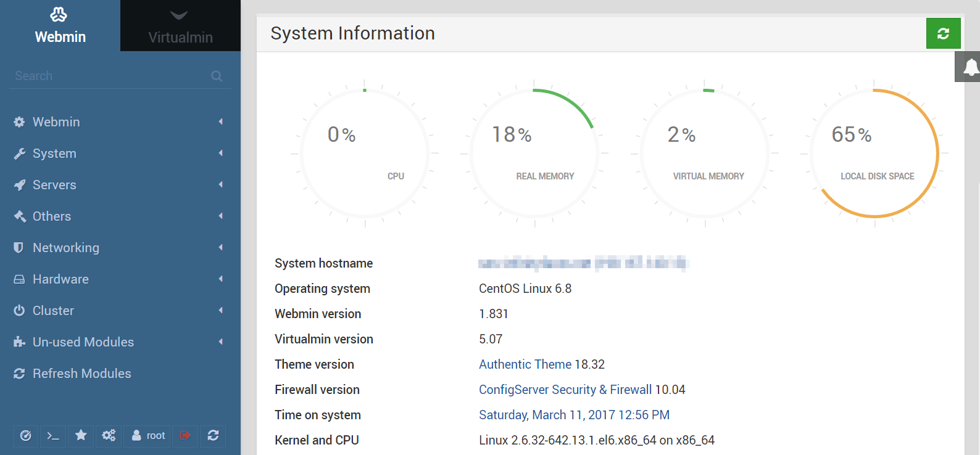This screenshot has width=980, height=455.
Task: Click the Refresh Modules sync icon
Action: click(x=19, y=374)
